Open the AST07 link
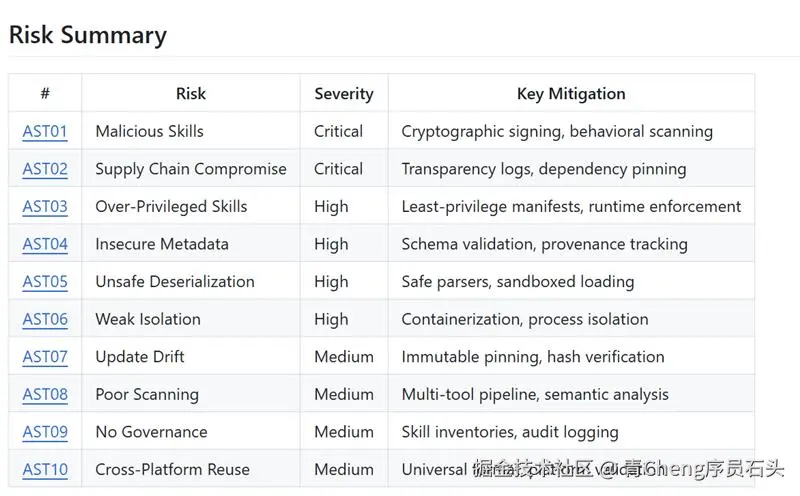 pyautogui.click(x=45, y=357)
